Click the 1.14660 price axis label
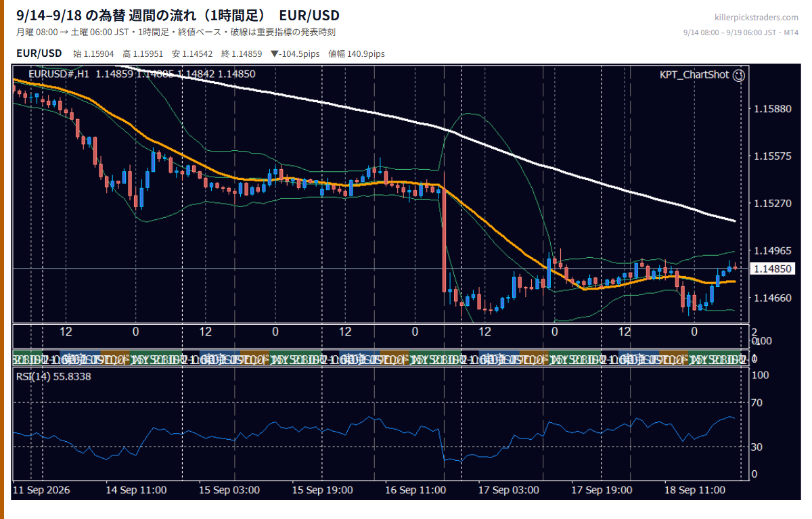The height and width of the screenshot is (519, 812). pos(772,298)
